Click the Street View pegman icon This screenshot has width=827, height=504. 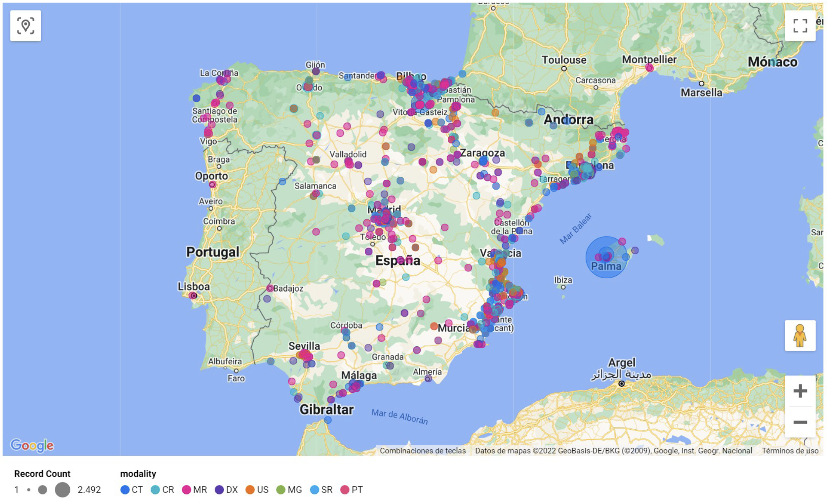click(800, 336)
